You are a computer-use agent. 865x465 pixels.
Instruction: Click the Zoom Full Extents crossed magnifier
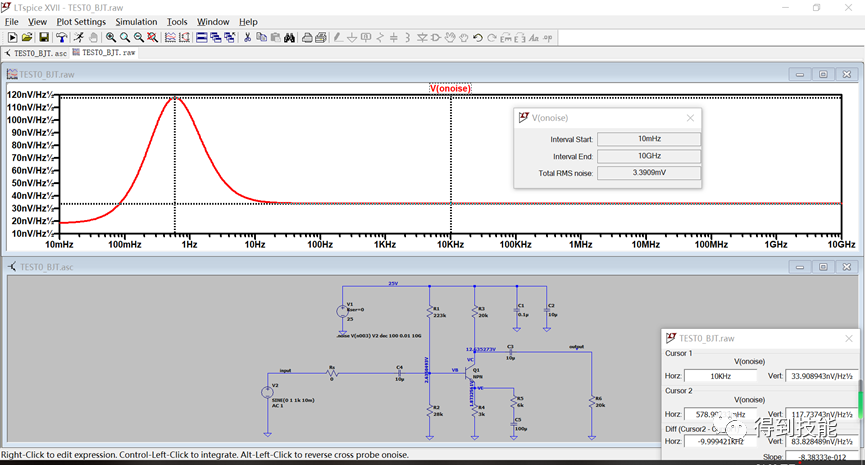click(x=152, y=38)
